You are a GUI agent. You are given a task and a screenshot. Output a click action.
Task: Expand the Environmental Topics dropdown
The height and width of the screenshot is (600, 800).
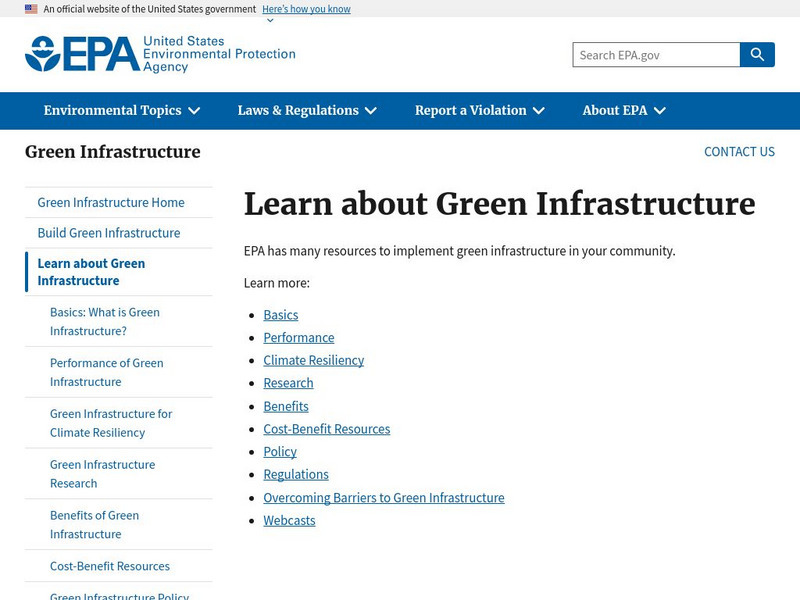click(118, 111)
